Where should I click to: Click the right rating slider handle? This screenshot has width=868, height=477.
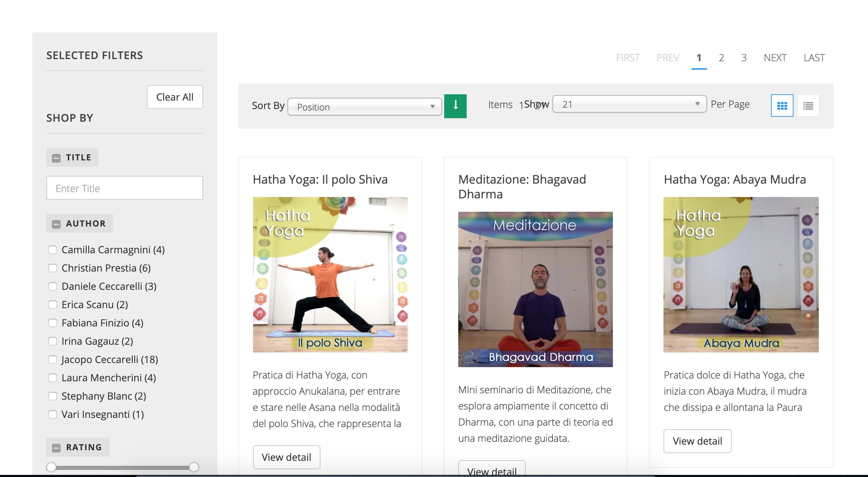click(194, 467)
